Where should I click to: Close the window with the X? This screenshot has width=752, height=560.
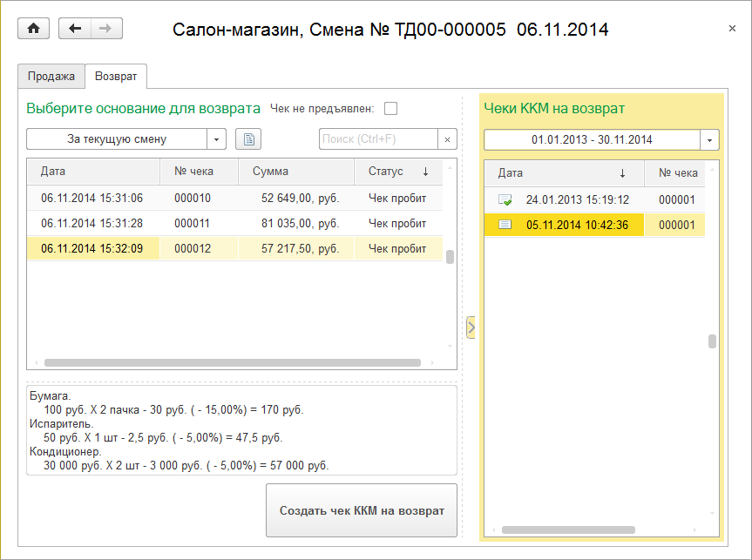[732, 28]
